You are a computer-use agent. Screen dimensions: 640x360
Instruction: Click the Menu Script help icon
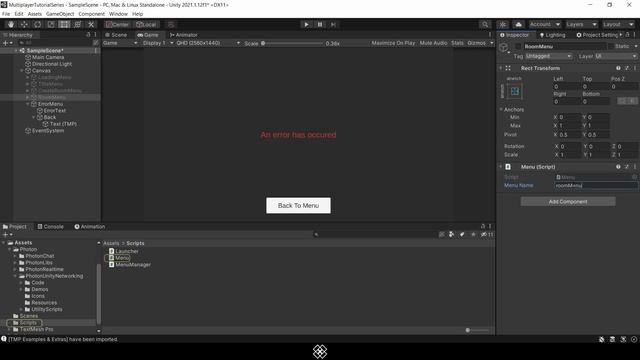[x=618, y=167]
